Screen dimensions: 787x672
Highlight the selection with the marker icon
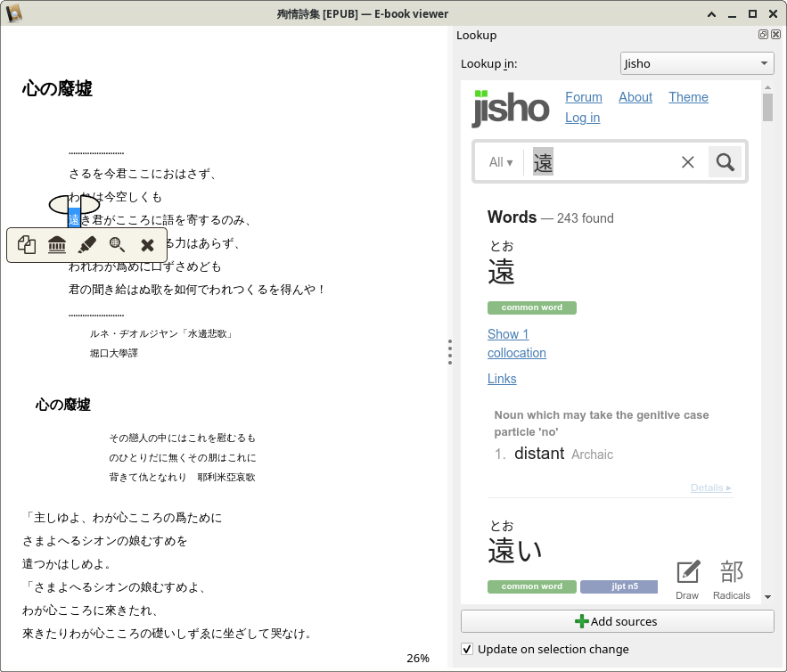click(x=86, y=245)
